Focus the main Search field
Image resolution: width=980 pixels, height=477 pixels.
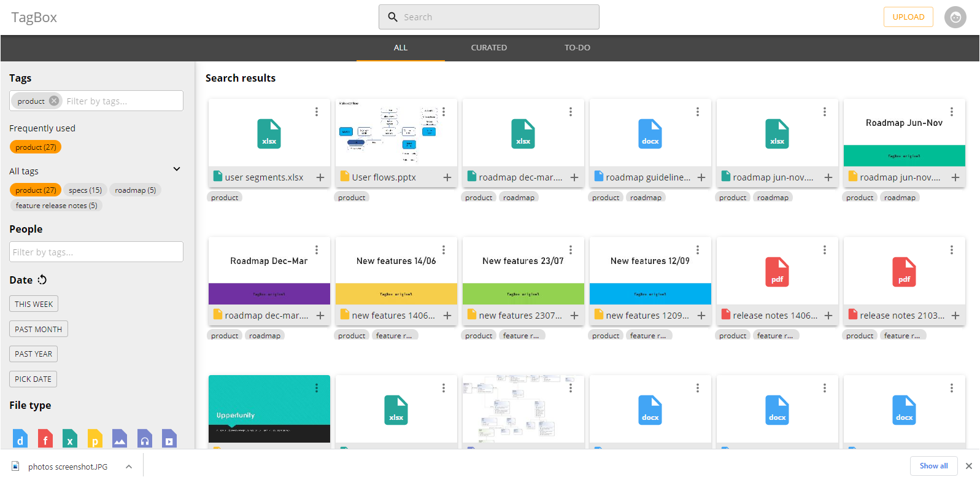click(x=489, y=17)
